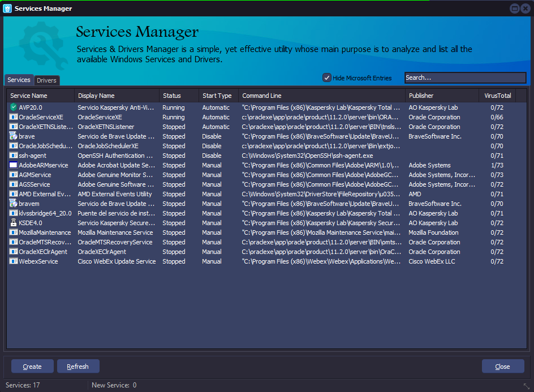Sort by Start Type column header
534x392 pixels.
click(217, 96)
